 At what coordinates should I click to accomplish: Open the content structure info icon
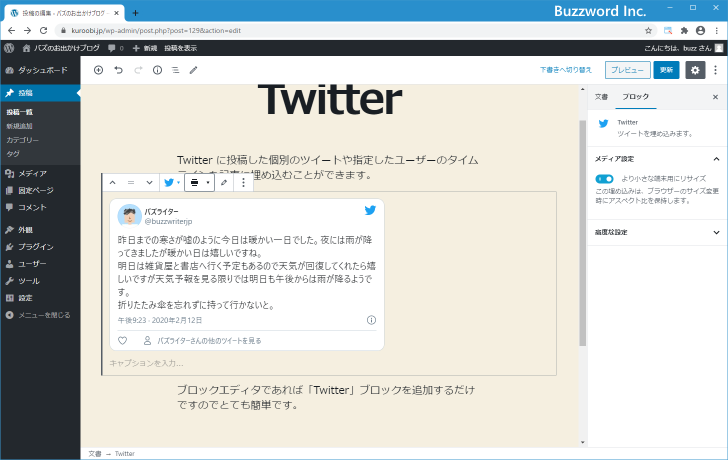pos(157,70)
